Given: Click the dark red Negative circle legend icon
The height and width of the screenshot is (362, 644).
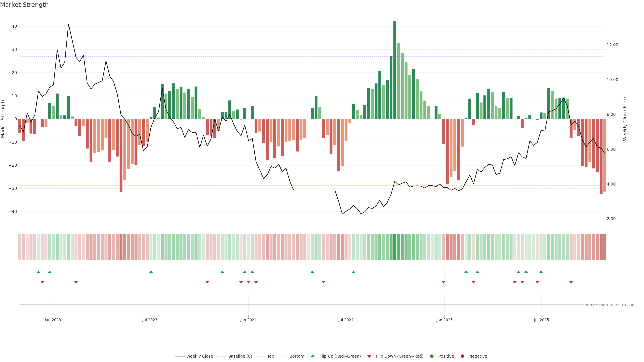Looking at the screenshot, I should click(x=462, y=356).
